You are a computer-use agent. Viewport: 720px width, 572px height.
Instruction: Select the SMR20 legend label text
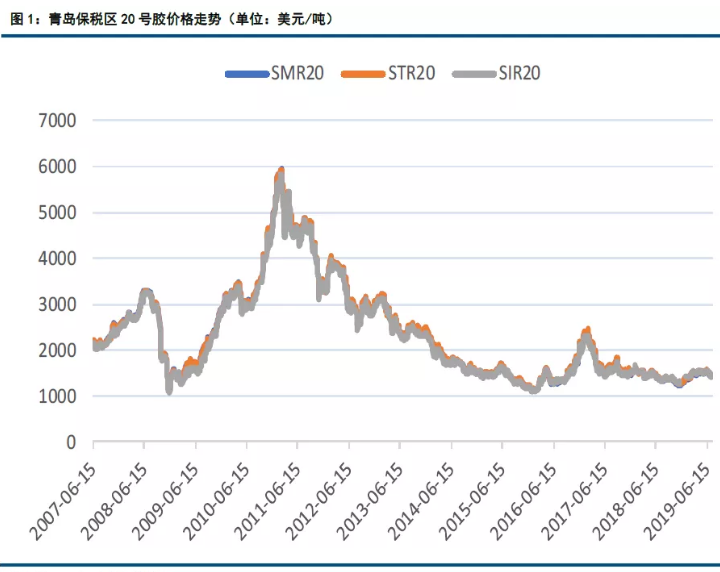(x=297, y=74)
